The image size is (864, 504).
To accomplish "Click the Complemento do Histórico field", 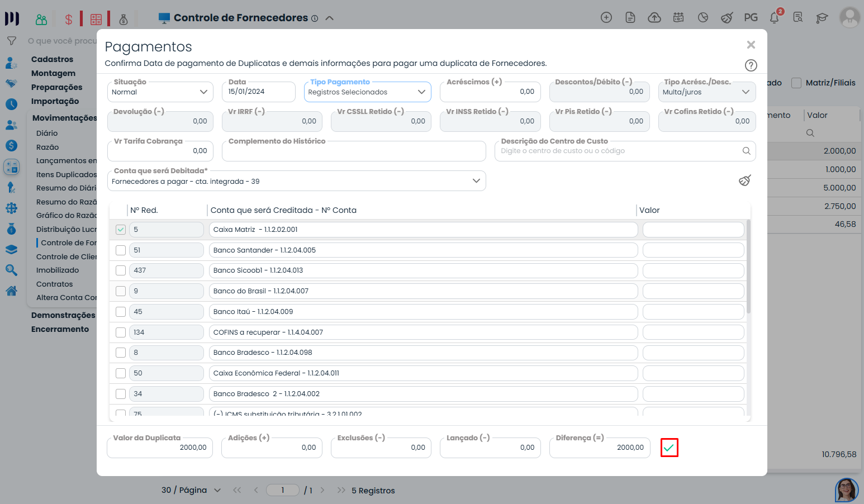I will 354,151.
